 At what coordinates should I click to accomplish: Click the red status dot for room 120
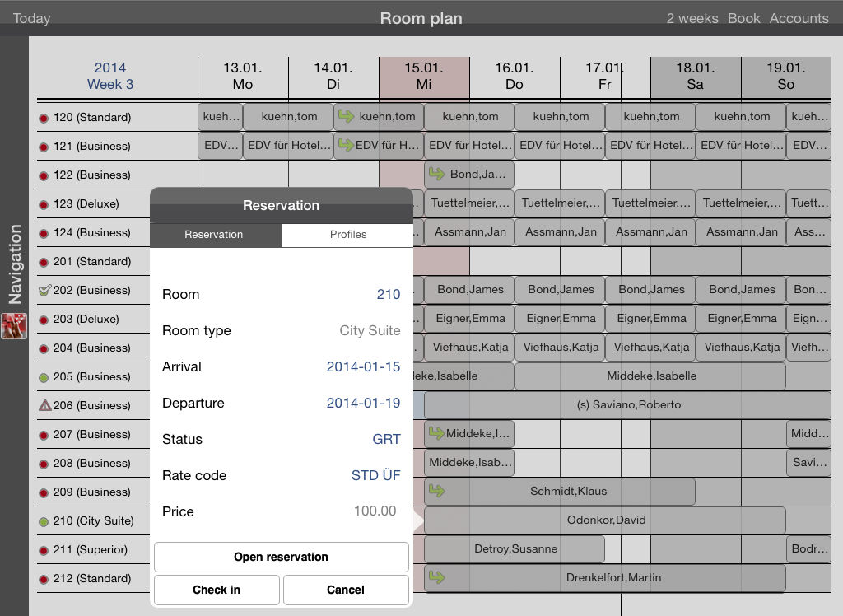[44, 118]
